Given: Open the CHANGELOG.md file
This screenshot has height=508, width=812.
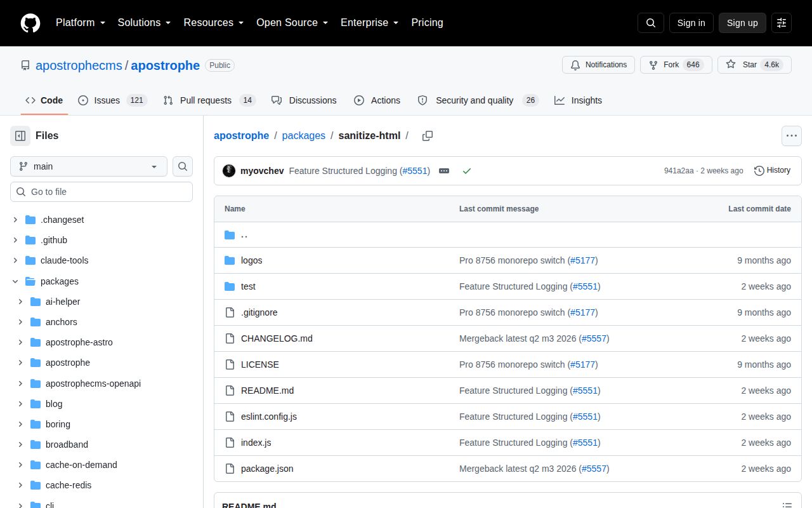Looking at the screenshot, I should (277, 338).
